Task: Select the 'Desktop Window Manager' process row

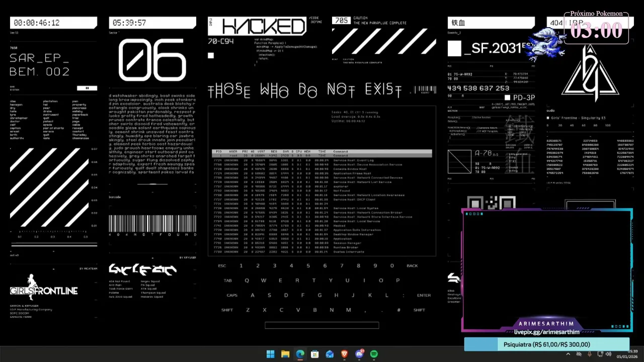Action: pyautogui.click(x=322, y=234)
